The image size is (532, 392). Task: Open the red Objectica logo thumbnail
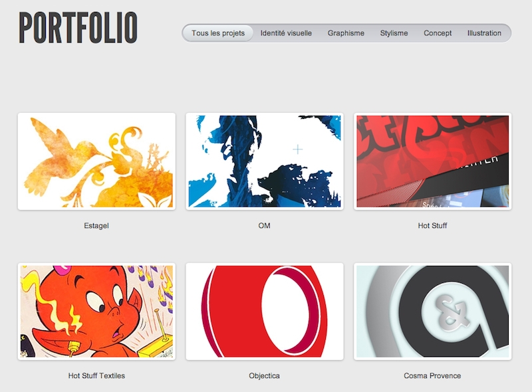(265, 312)
